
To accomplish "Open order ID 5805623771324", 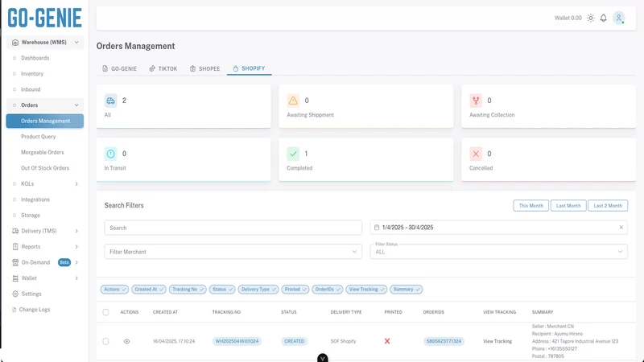I will click(444, 341).
